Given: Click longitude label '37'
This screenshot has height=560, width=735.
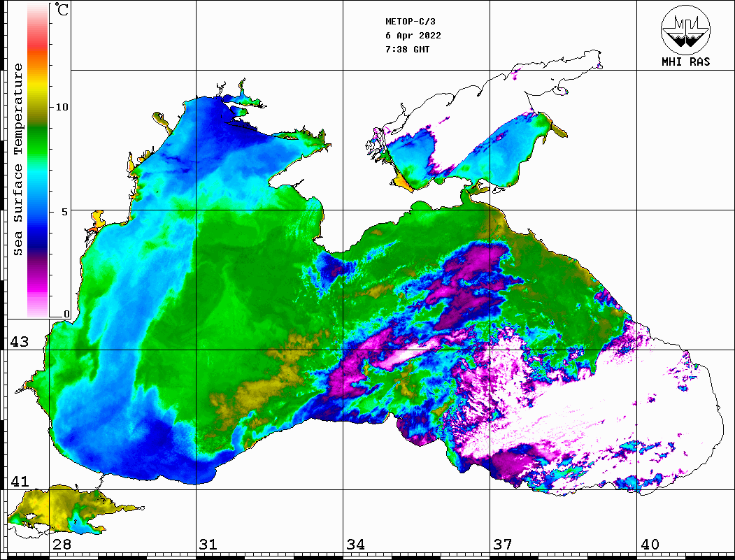Looking at the screenshot, I should (503, 544).
